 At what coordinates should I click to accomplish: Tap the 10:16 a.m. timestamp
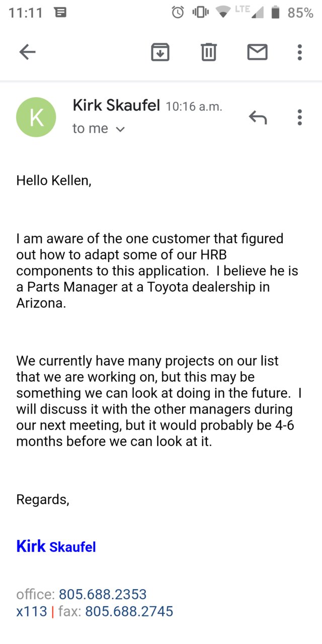[194, 107]
